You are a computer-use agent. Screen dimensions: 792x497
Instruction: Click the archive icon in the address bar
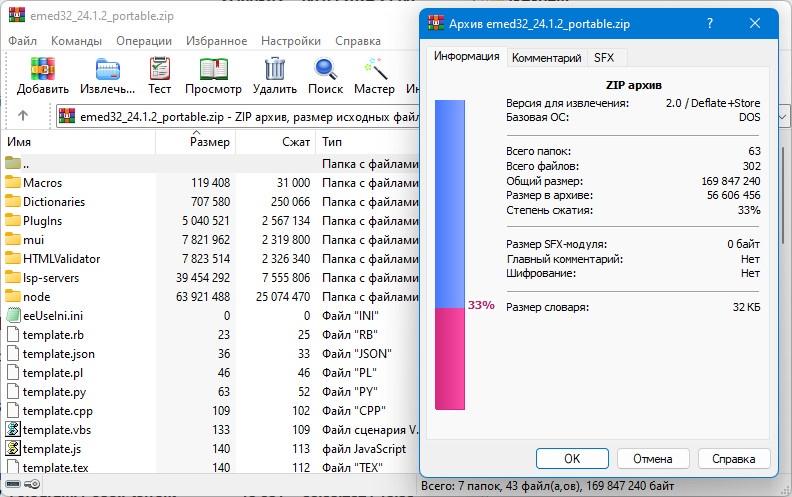[x=67, y=116]
